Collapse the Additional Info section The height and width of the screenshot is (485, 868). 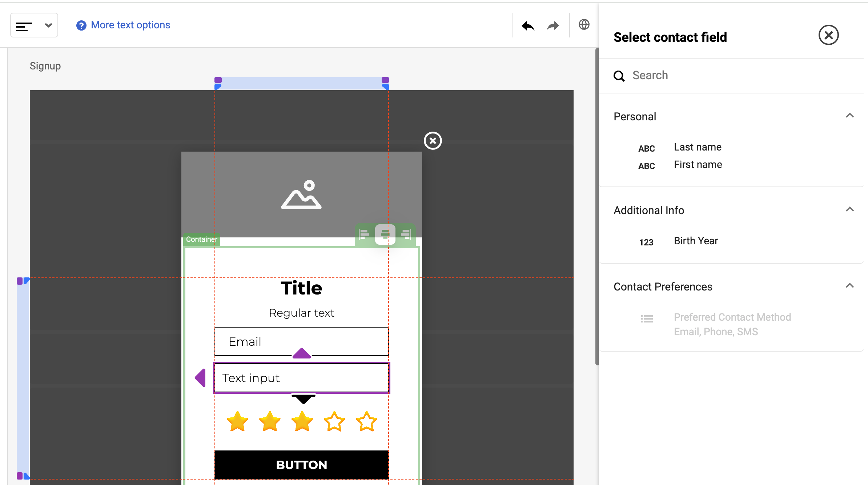coord(849,210)
